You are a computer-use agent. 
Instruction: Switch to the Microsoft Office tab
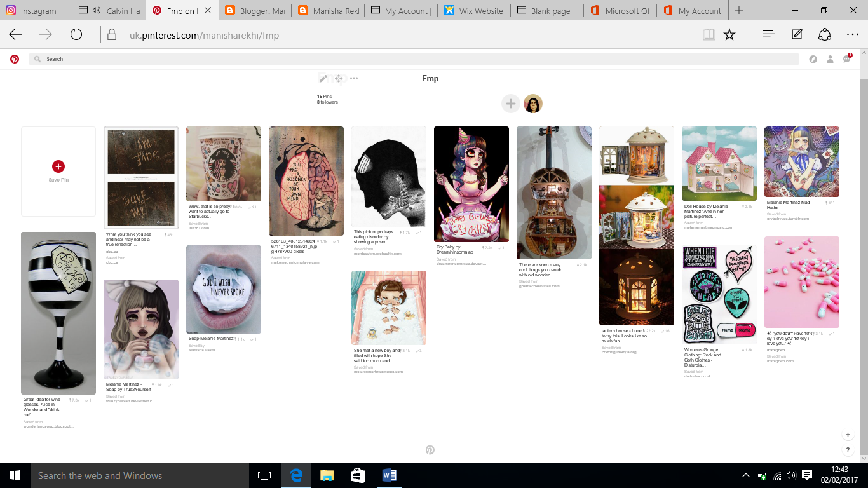tap(621, 11)
